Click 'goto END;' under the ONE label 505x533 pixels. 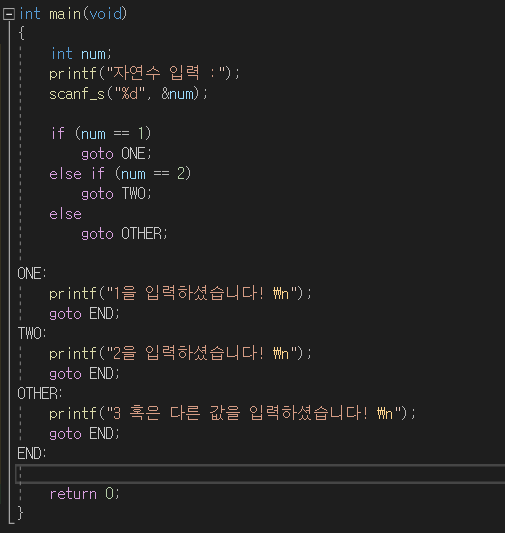coord(84,314)
